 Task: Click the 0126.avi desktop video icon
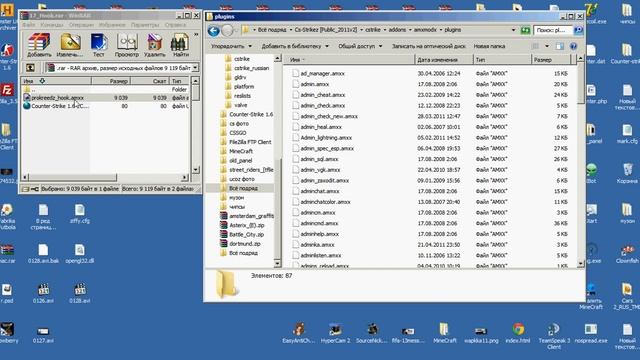(x=43, y=290)
